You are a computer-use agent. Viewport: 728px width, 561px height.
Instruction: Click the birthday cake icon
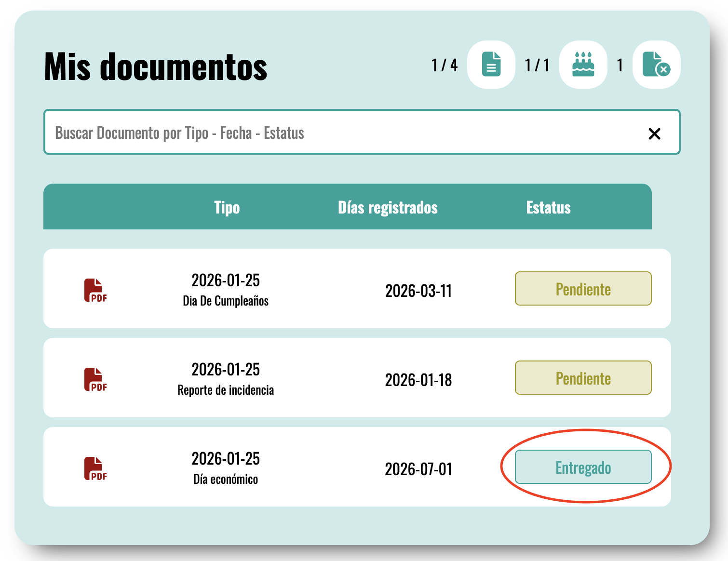(x=583, y=65)
